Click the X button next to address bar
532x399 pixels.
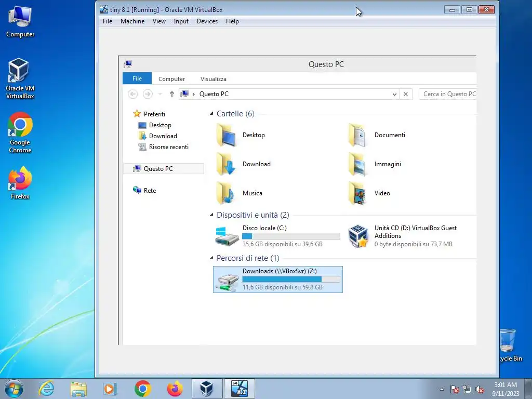click(406, 94)
